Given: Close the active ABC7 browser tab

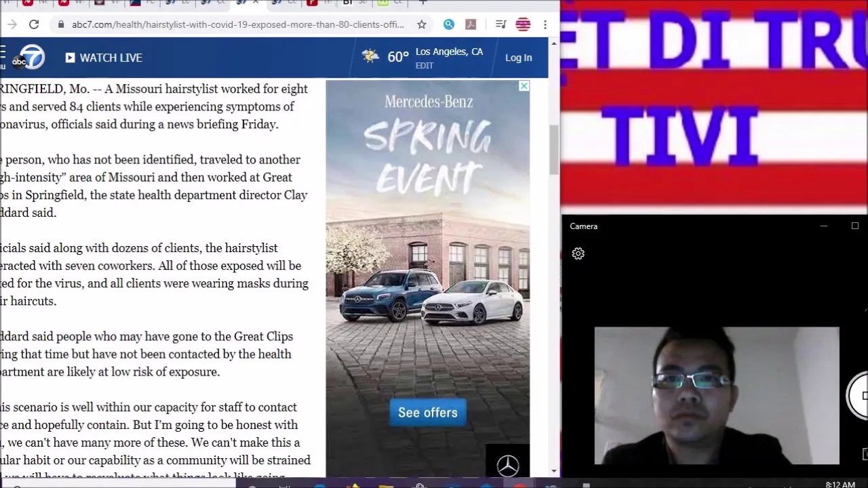Looking at the screenshot, I should coord(256,3).
